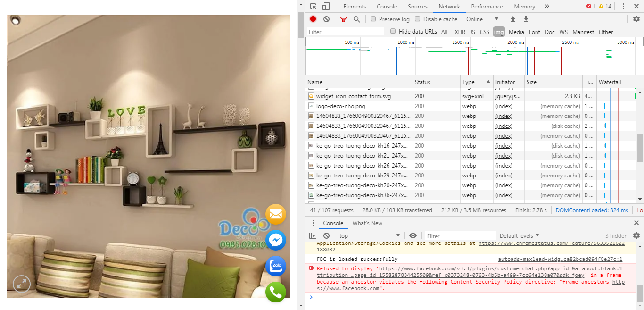Open the Messenger chat widget

276,240
